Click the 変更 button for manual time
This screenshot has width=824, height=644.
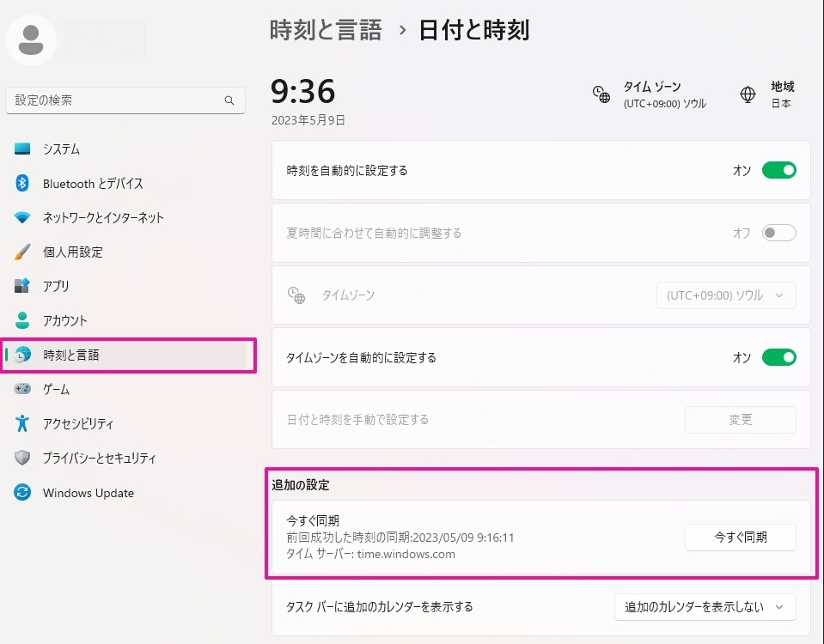(x=740, y=420)
